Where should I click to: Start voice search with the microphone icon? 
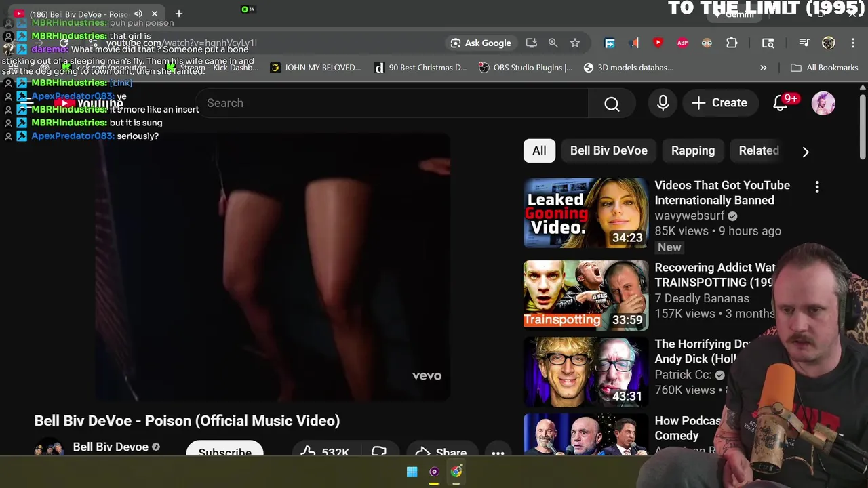pyautogui.click(x=663, y=103)
